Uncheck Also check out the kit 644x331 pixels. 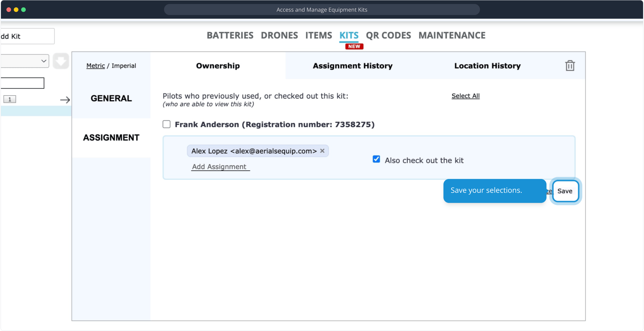point(376,159)
